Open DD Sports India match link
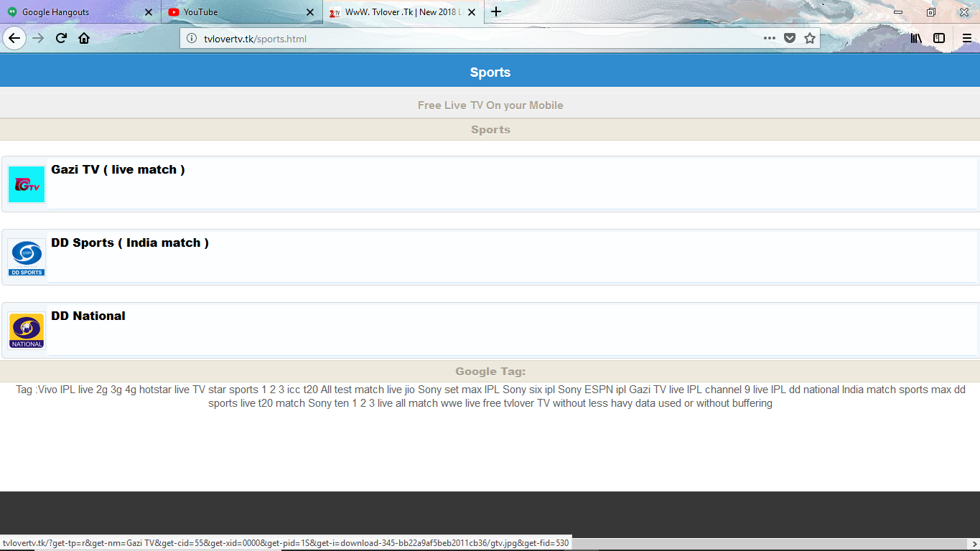 pyautogui.click(x=130, y=243)
